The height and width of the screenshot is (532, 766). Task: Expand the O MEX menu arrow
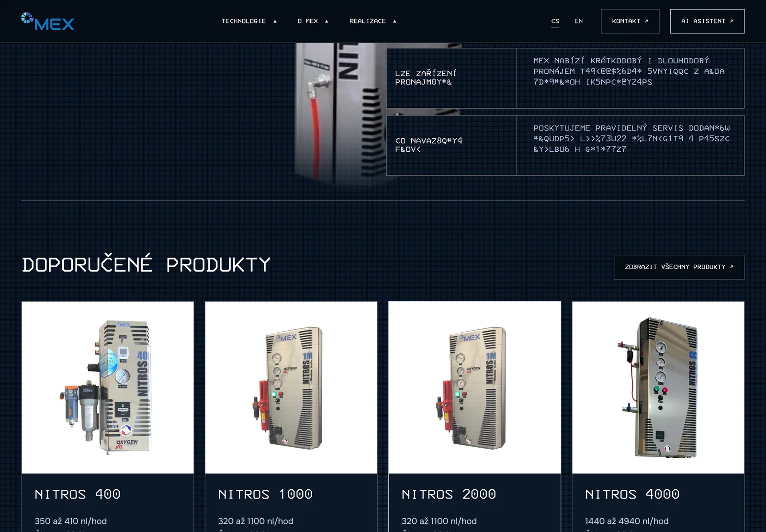327,22
